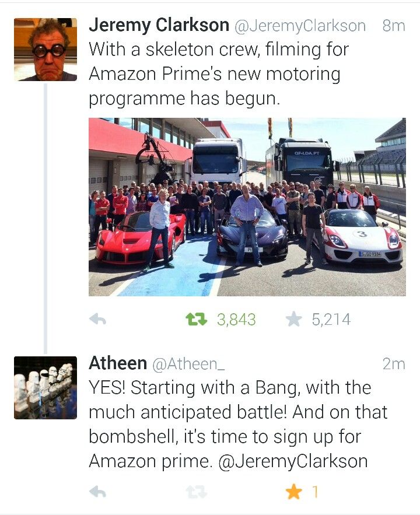Click the Jeremy Clarkson display name

click(159, 25)
